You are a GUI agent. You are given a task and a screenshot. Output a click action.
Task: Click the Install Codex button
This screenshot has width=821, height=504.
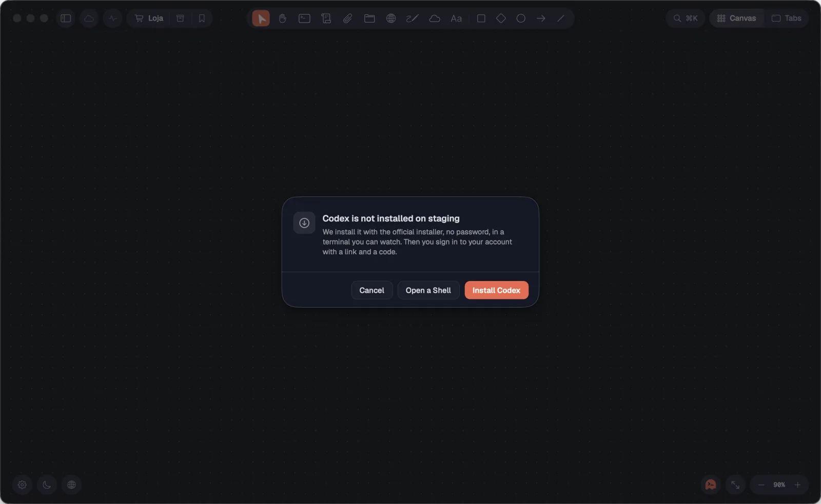(496, 290)
